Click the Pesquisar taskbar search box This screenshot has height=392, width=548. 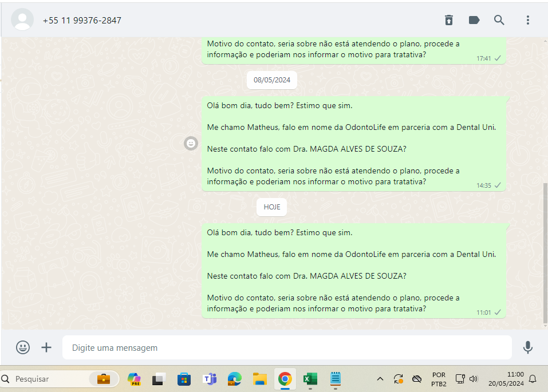[60, 379]
